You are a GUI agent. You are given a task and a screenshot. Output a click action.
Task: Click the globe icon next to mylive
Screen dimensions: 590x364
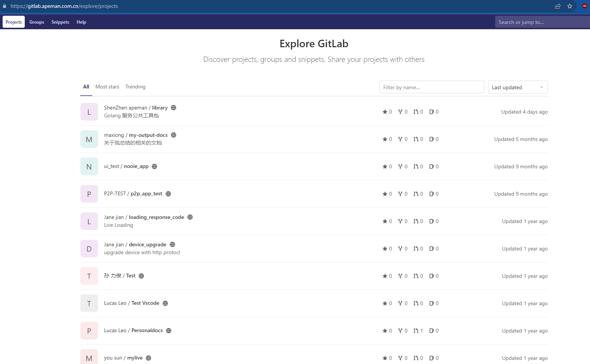tap(148, 358)
